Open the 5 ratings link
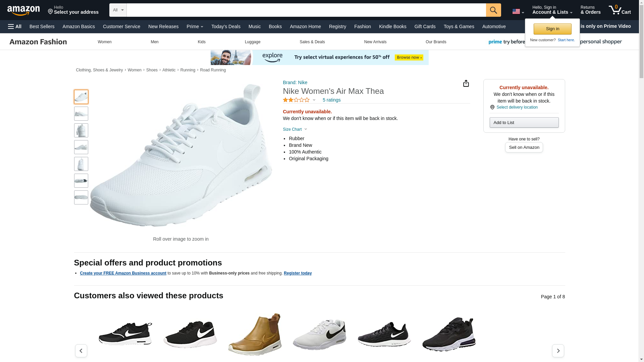This screenshot has height=362, width=644. [x=331, y=100]
